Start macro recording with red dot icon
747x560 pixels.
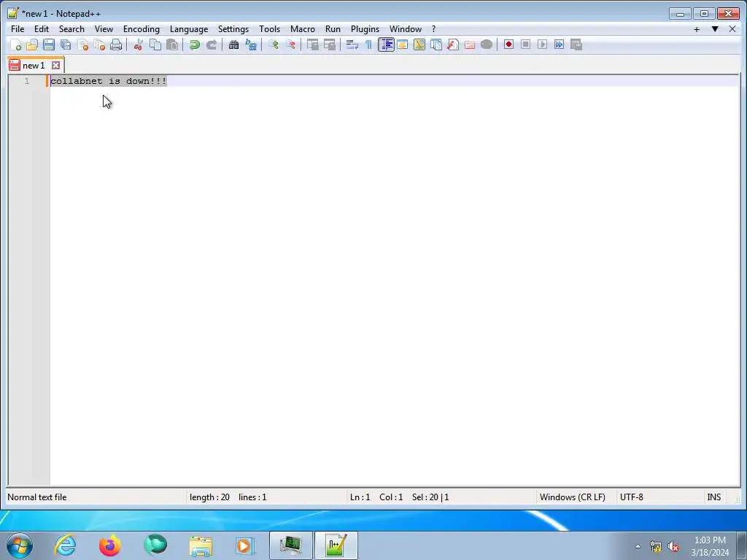508,44
